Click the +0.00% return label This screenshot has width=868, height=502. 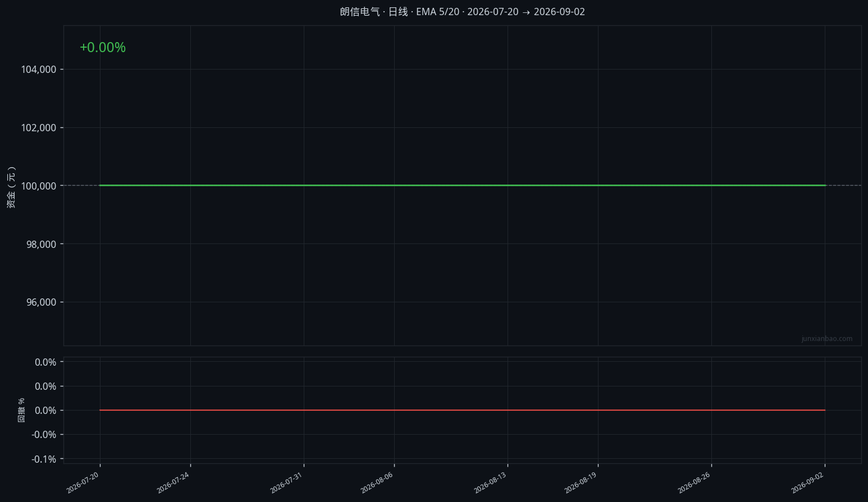(103, 48)
